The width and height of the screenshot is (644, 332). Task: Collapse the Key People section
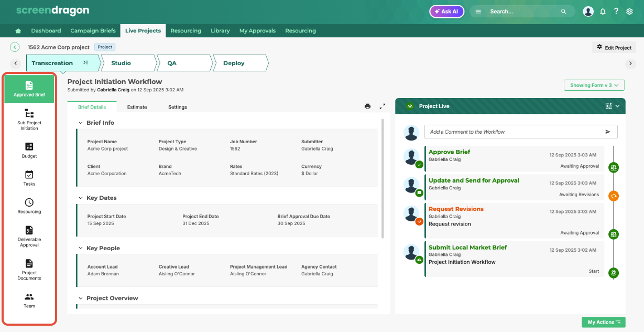tap(81, 248)
